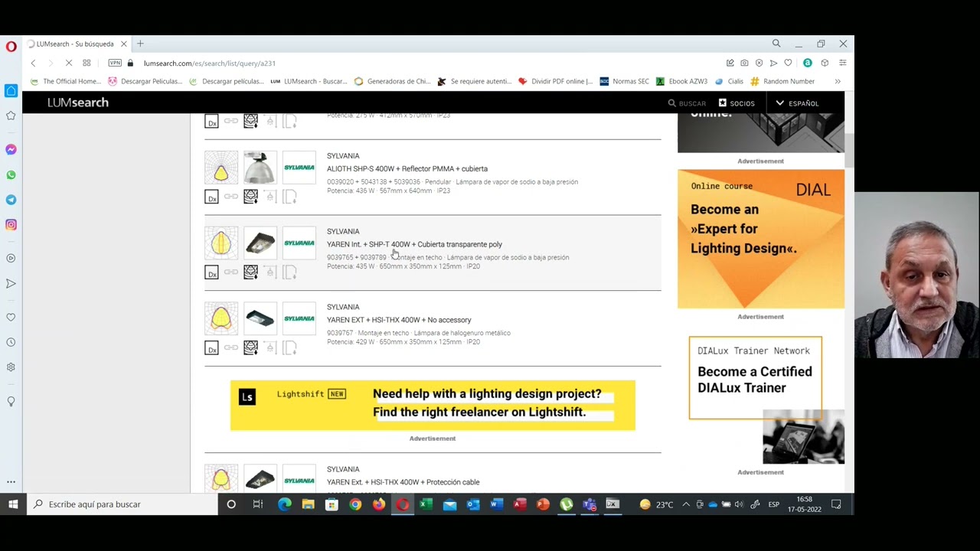Open Descargar Peliculas bookmark
The height and width of the screenshot is (551, 980).
click(145, 81)
